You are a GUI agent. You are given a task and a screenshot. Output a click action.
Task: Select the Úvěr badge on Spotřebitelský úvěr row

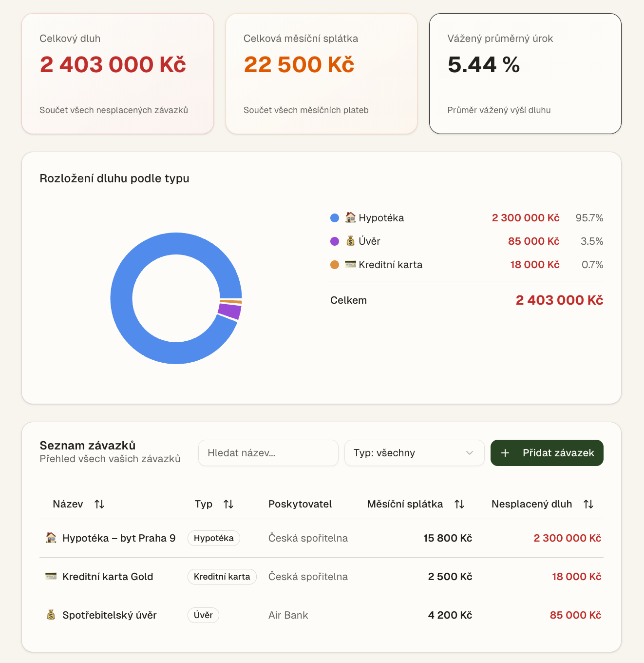(x=203, y=615)
